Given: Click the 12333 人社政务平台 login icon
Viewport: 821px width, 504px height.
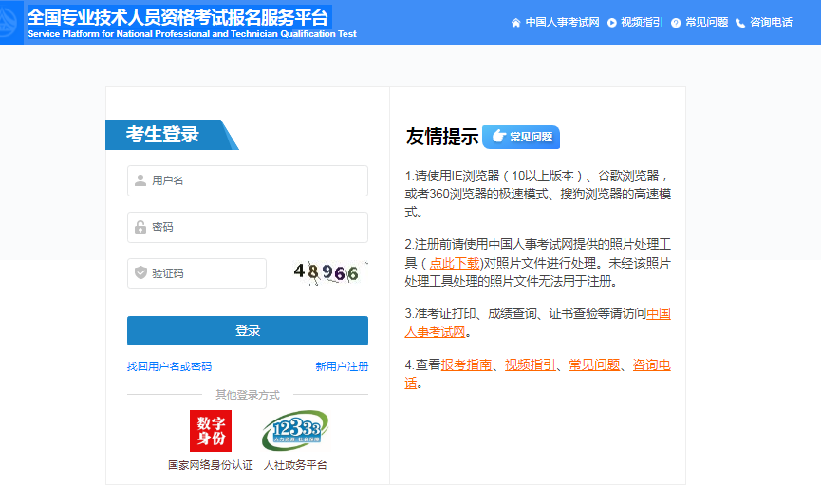Looking at the screenshot, I should 295,431.
